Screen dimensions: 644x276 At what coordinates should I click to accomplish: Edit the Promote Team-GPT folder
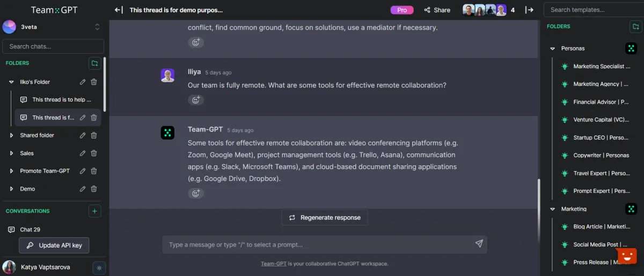[x=83, y=171]
